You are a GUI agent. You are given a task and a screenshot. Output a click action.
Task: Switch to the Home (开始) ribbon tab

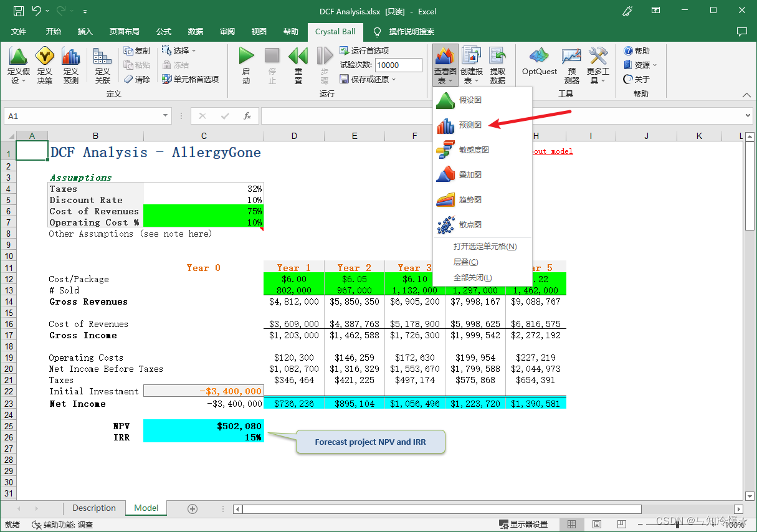point(54,32)
